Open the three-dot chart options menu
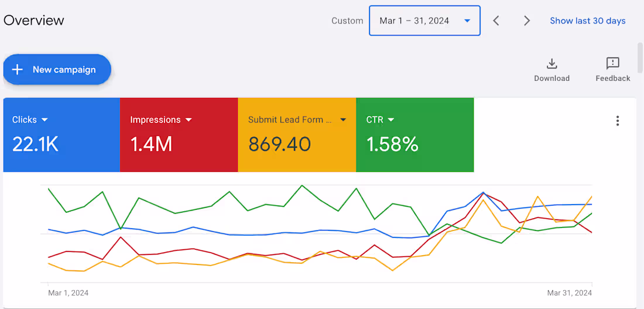 (617, 121)
